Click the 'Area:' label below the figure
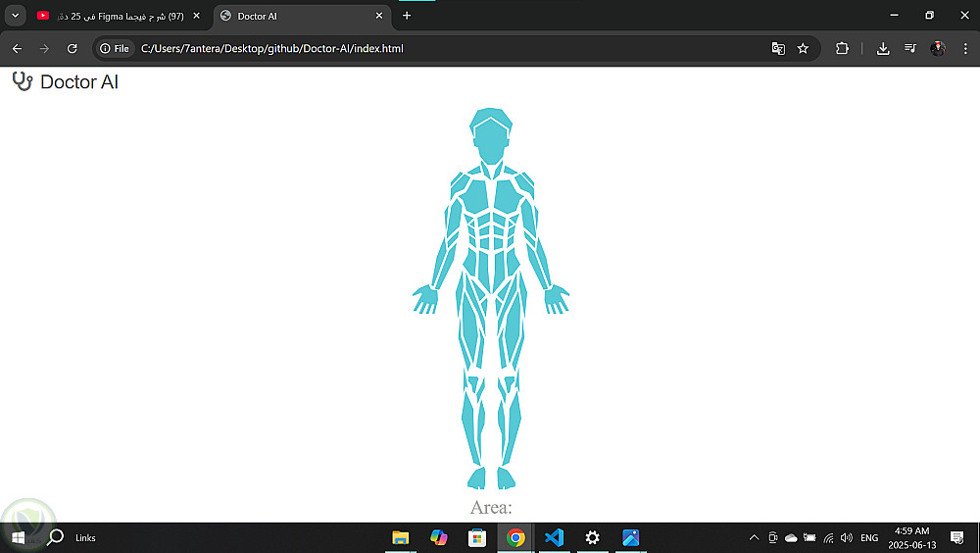The image size is (980, 553). pos(491,507)
